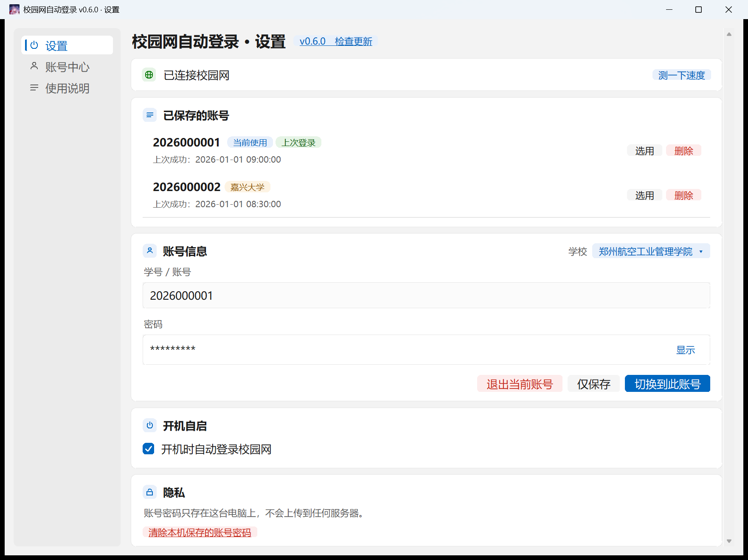Click the 已连接校园网 status text
This screenshot has width=748, height=560.
(197, 75)
